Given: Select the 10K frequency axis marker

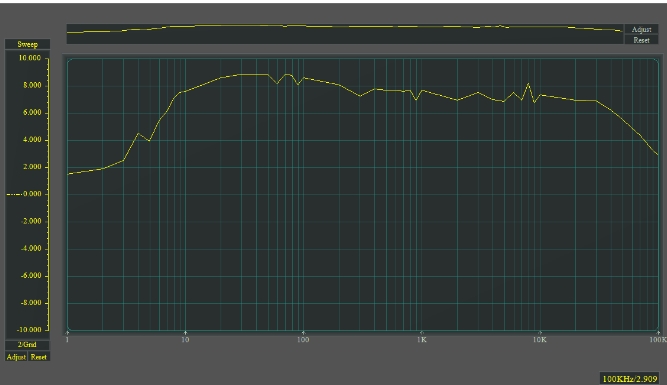Looking at the screenshot, I should [x=539, y=339].
